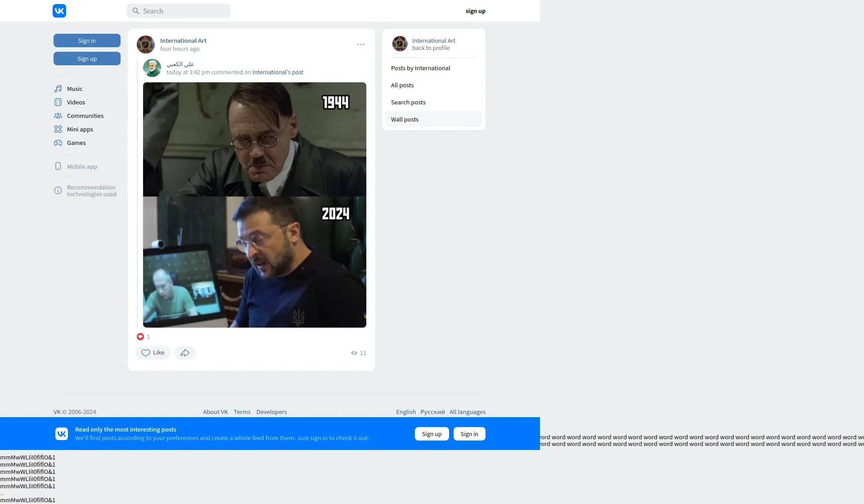Click Sign in in blue banner
The height and width of the screenshot is (504, 864).
[x=469, y=434]
